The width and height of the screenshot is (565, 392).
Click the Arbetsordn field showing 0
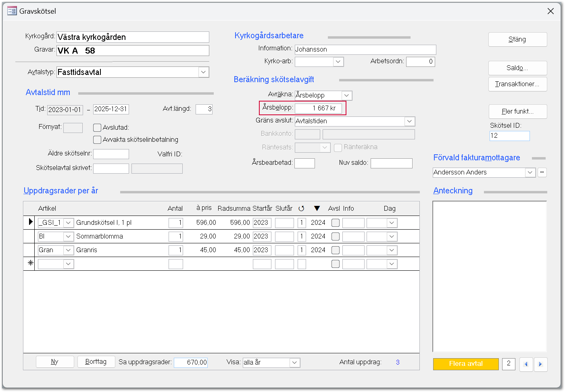point(421,62)
